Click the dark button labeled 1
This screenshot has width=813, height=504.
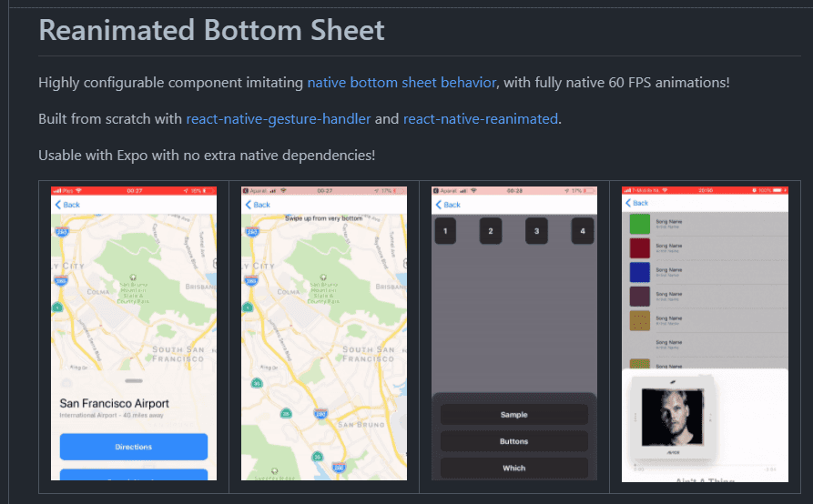tap(445, 231)
